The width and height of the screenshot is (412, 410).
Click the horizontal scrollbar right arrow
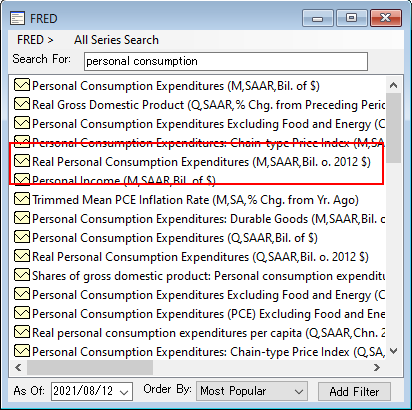click(x=377, y=367)
